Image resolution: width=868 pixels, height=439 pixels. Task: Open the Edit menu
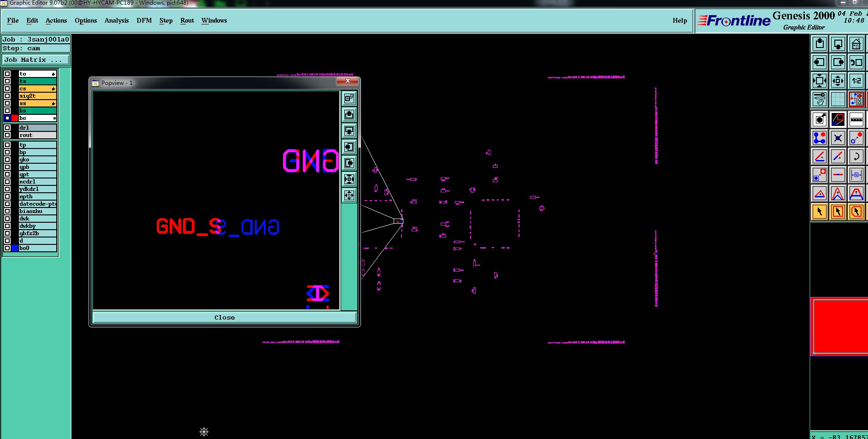tap(32, 20)
